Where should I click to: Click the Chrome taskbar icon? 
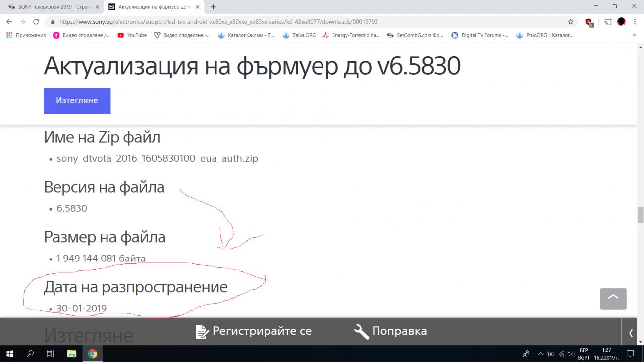pos(92,354)
